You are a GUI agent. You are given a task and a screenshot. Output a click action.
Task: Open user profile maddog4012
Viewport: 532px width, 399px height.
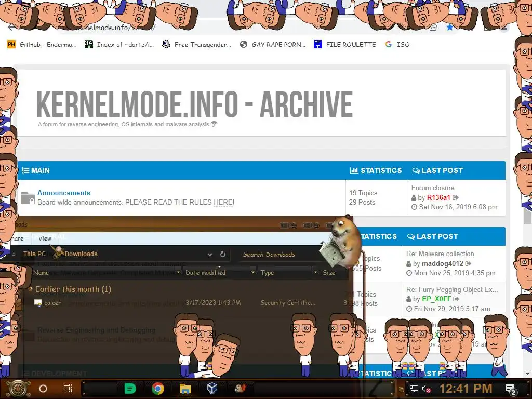[x=443, y=263]
